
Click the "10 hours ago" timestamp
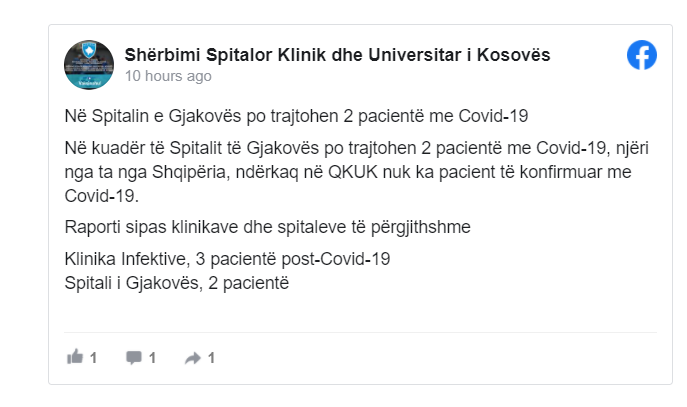point(168,75)
